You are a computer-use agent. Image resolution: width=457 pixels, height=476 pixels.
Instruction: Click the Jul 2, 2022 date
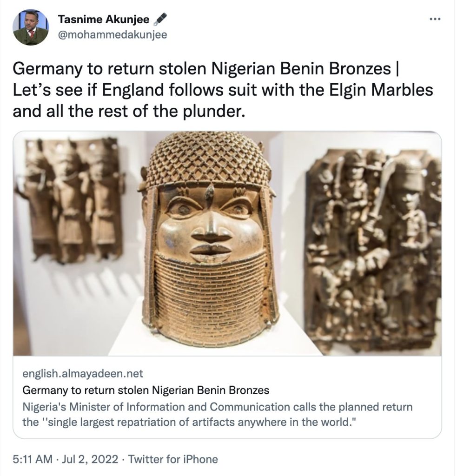93,459
